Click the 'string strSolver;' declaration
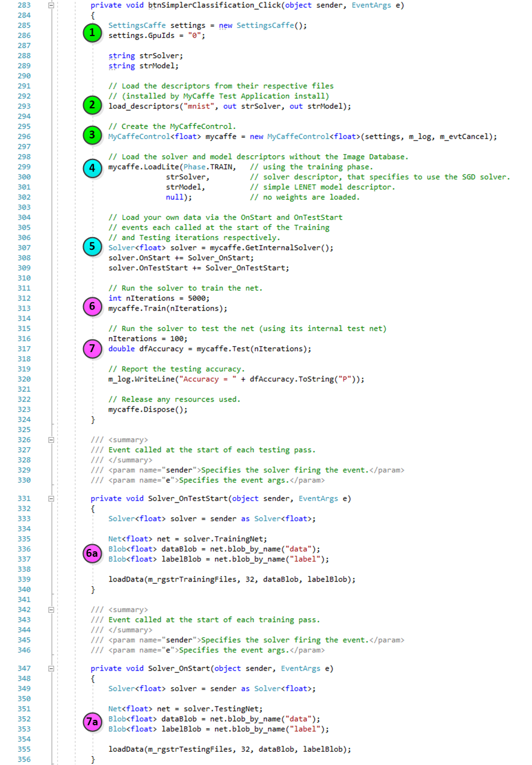The width and height of the screenshot is (532, 765). [146, 55]
